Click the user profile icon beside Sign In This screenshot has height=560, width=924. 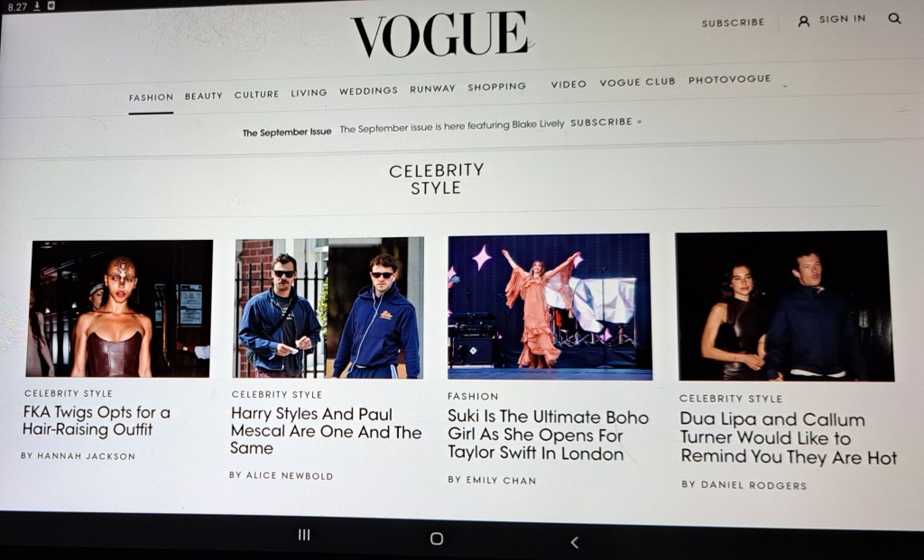[x=803, y=22]
